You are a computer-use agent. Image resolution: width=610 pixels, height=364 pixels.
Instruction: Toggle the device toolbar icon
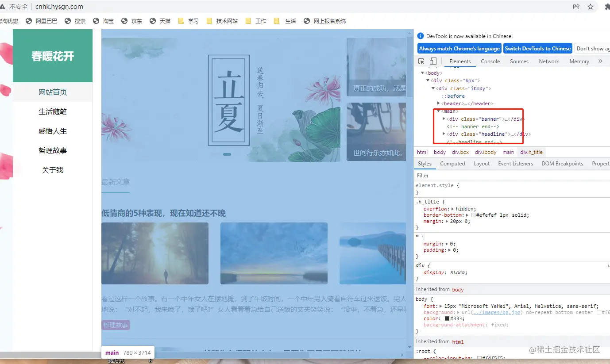(x=433, y=61)
